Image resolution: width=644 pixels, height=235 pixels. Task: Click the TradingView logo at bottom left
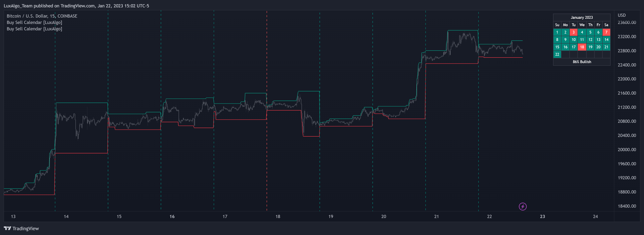click(21, 228)
